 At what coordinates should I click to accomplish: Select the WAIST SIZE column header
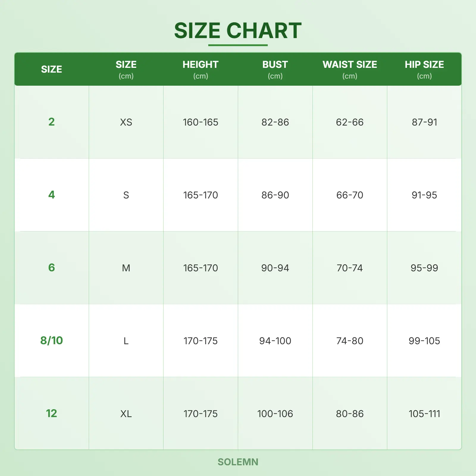coord(350,69)
